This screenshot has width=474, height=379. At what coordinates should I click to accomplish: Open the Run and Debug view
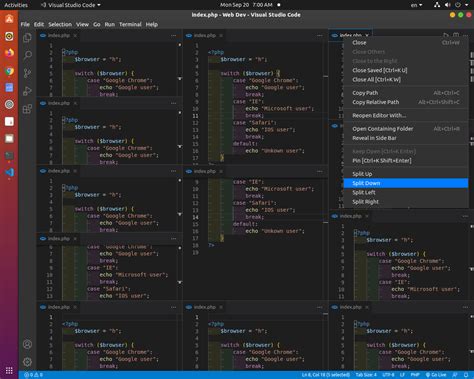27,91
